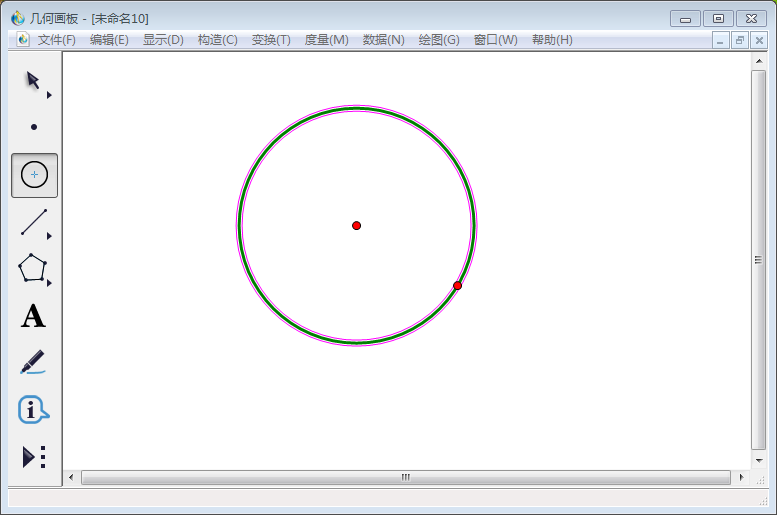Click the 几何画板 app icon in the title bar

(18, 18)
